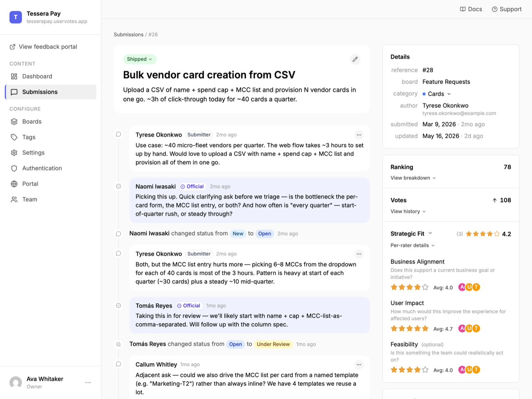Viewport: 532px width, 399px height.
Task: Expand Ranking View breakdown
Action: point(413,178)
